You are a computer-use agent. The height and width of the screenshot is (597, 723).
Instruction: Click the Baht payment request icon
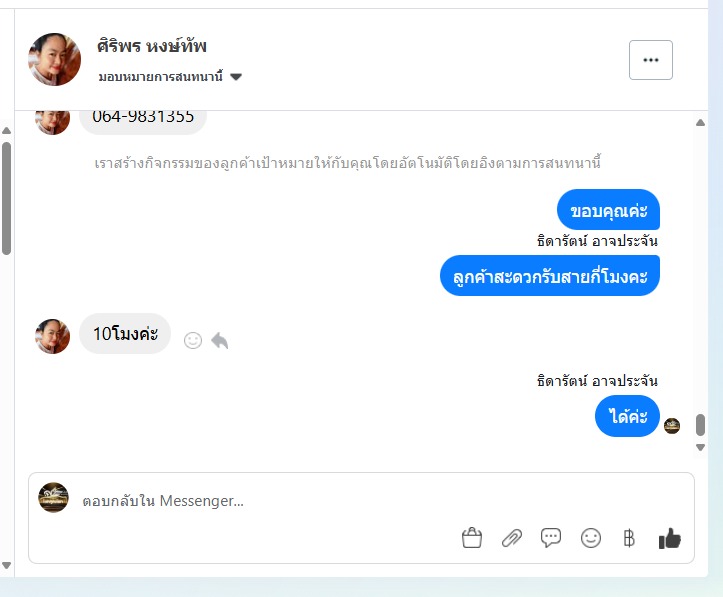[629, 538]
